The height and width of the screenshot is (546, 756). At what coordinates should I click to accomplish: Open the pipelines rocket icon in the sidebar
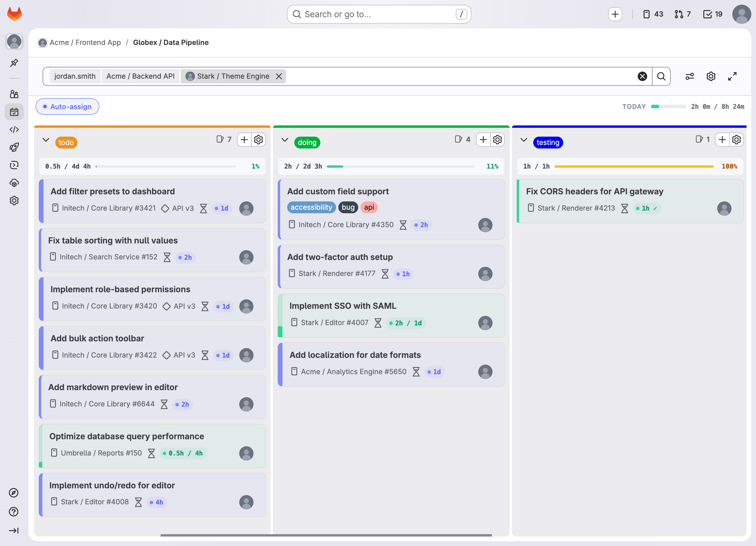[14, 147]
